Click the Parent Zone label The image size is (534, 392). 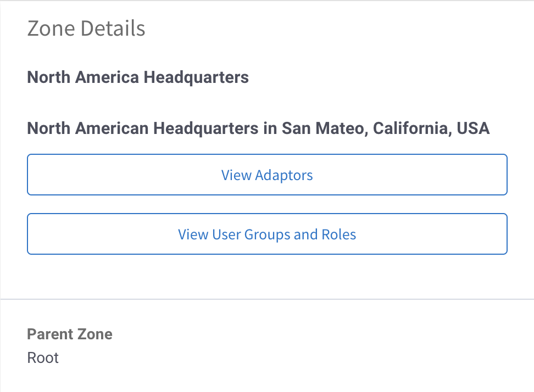(x=70, y=334)
